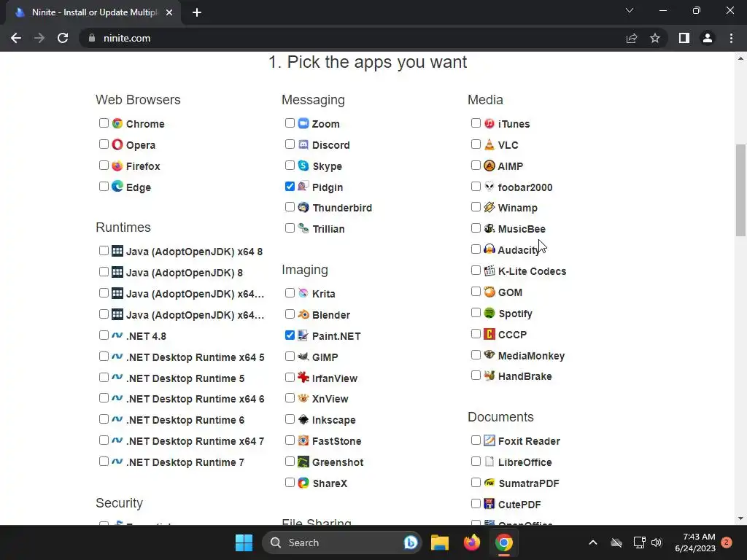Click the Inkscape icon

click(303, 419)
